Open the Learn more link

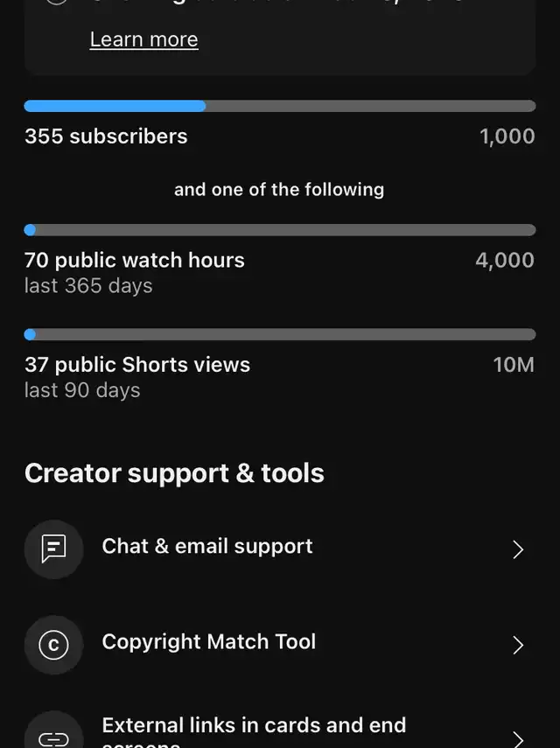[144, 39]
